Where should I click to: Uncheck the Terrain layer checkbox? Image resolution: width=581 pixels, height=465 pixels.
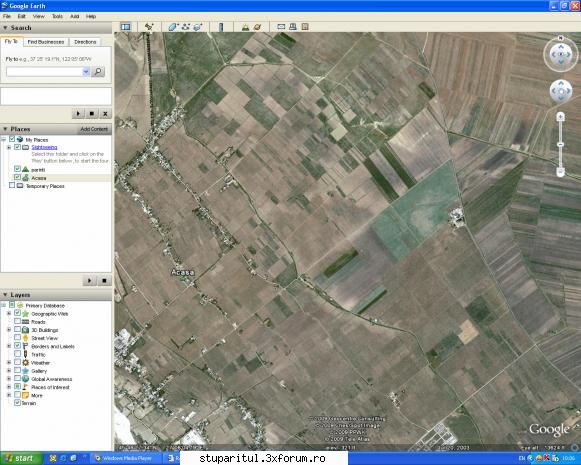(x=17, y=402)
